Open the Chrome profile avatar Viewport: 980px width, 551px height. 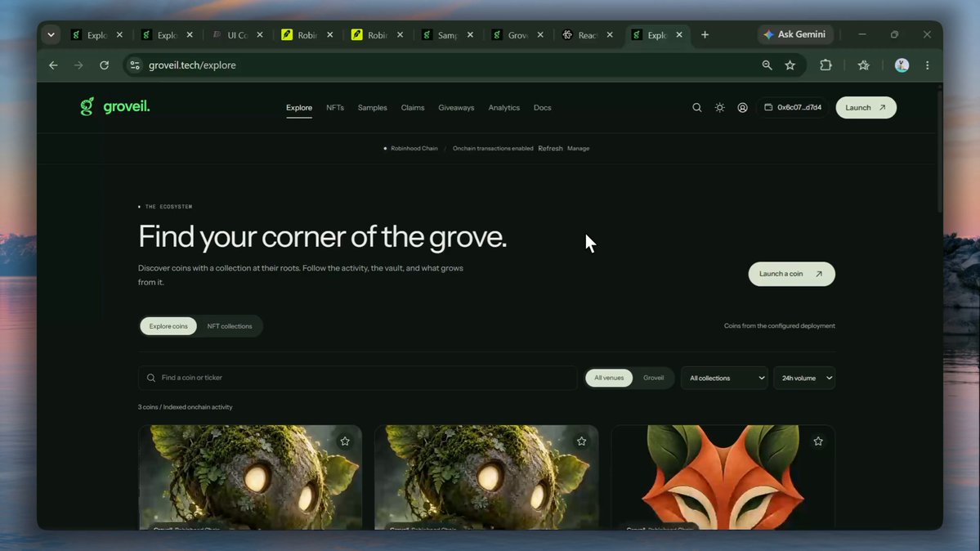902,65
